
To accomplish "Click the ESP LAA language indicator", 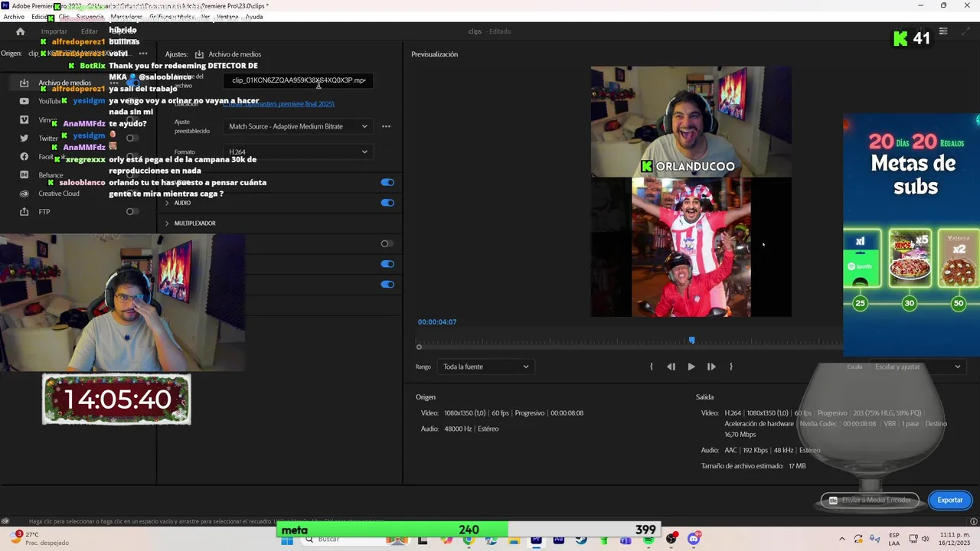I will pyautogui.click(x=893, y=540).
